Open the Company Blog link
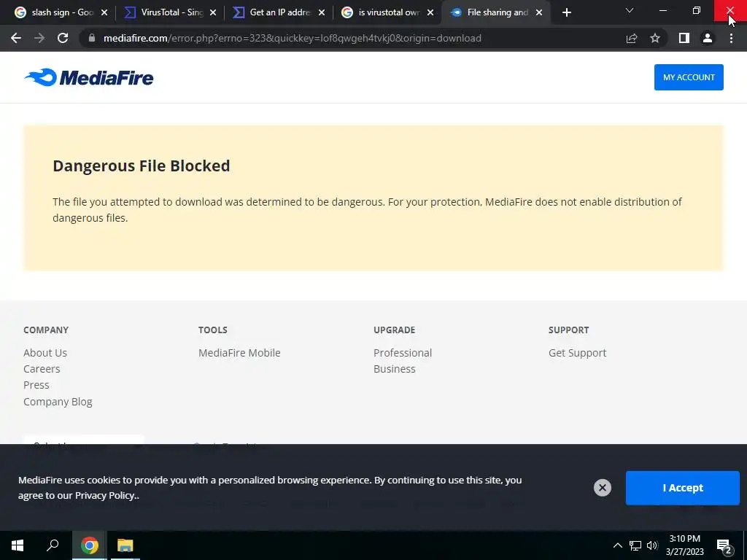The width and height of the screenshot is (747, 560). (x=58, y=402)
